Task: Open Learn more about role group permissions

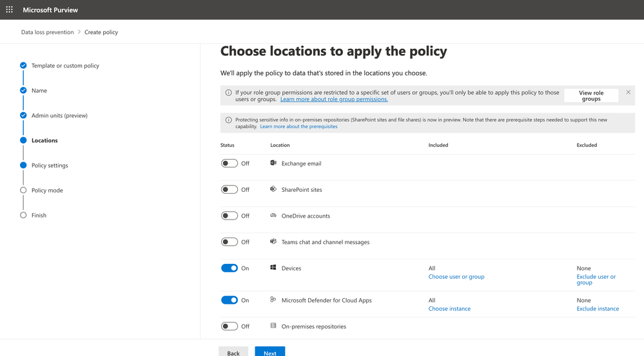Action: coord(334,99)
